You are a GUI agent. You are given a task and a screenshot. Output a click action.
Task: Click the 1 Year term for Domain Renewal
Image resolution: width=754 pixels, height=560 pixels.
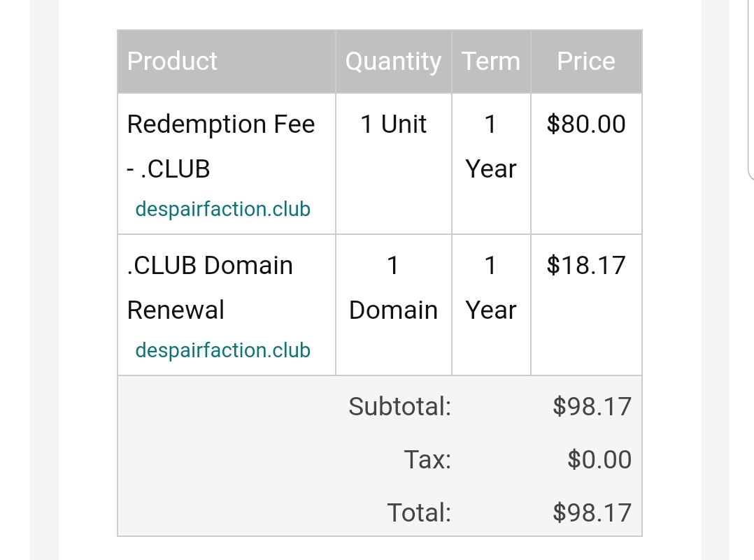pos(491,287)
